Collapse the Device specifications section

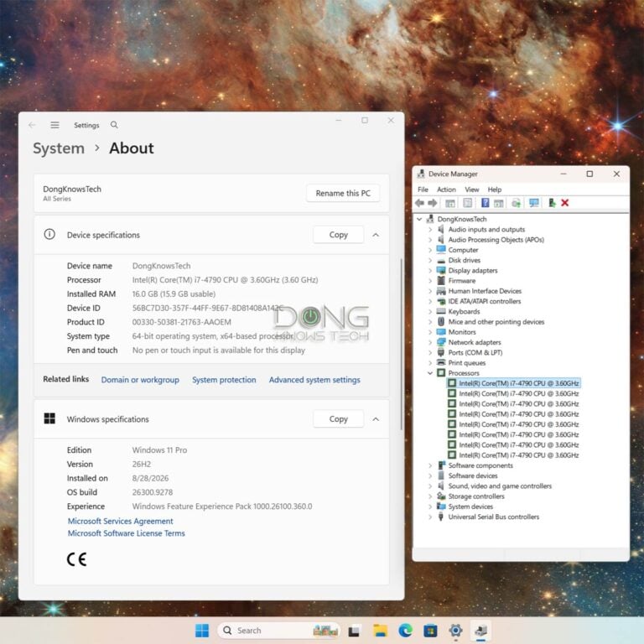coord(376,235)
